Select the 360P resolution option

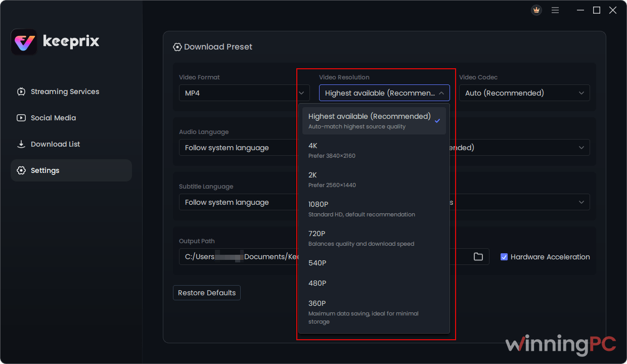374,312
